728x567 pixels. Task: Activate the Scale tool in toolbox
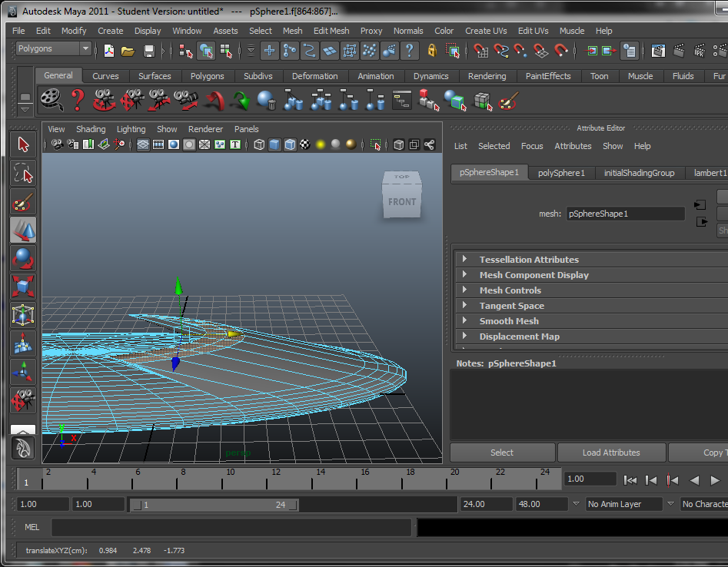23,287
